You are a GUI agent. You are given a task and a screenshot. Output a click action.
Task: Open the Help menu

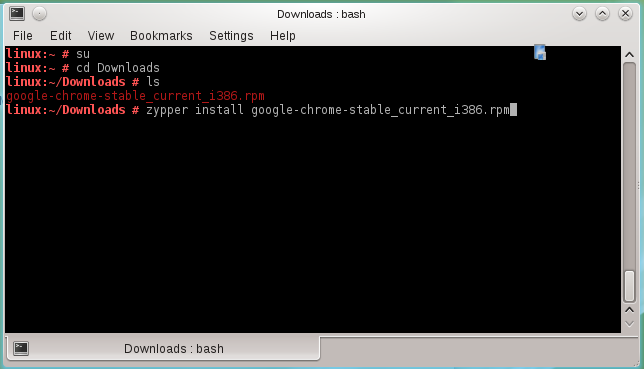pos(283,36)
